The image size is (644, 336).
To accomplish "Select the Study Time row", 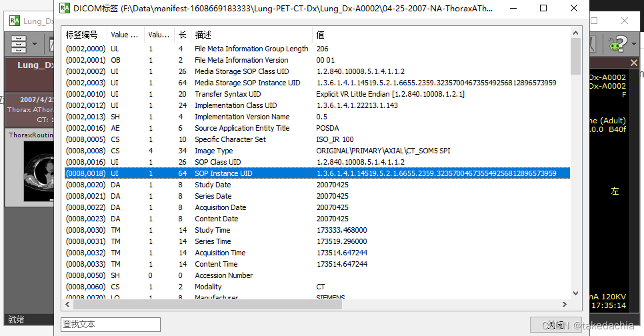I will point(317,230).
